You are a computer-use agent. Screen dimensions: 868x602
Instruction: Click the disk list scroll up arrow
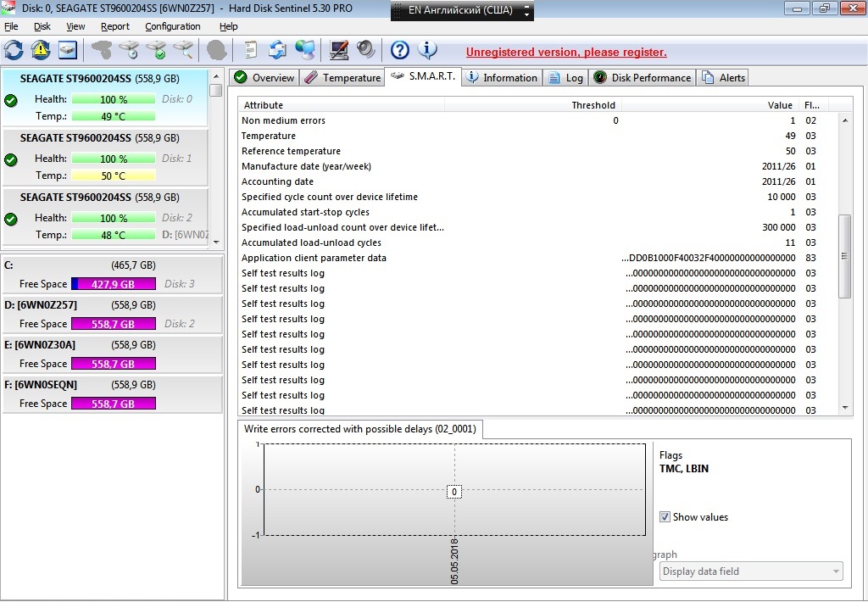216,75
